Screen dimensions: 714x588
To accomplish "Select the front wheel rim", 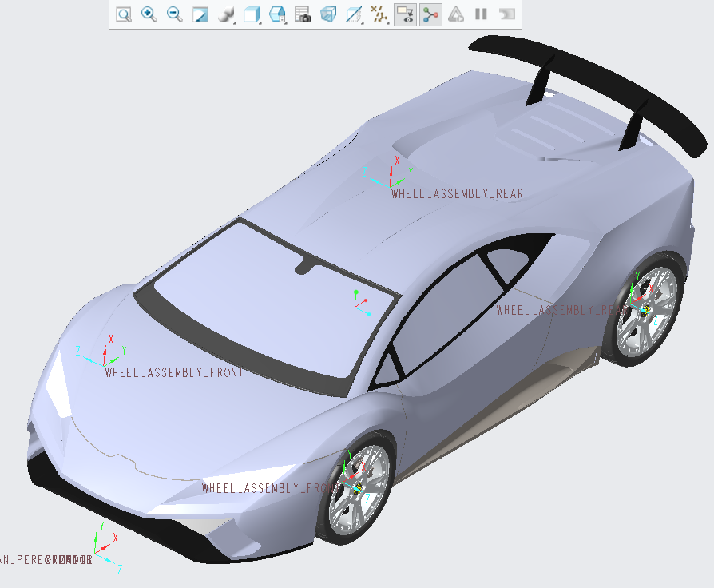I will pos(359,488).
